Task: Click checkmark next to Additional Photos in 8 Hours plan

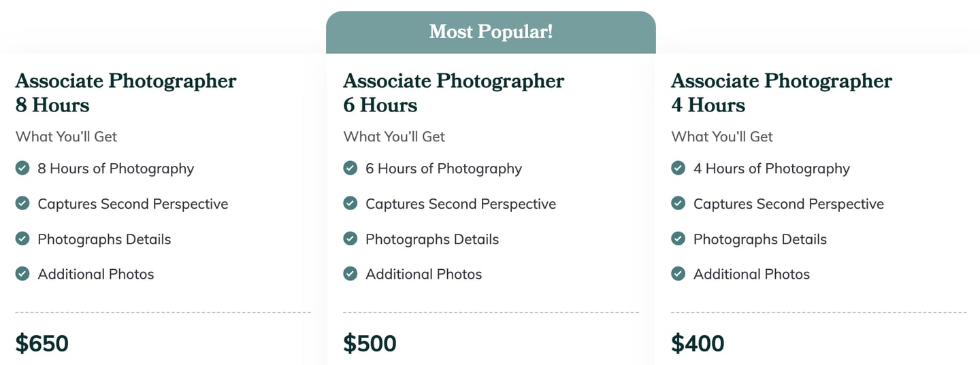Action: pos(22,274)
